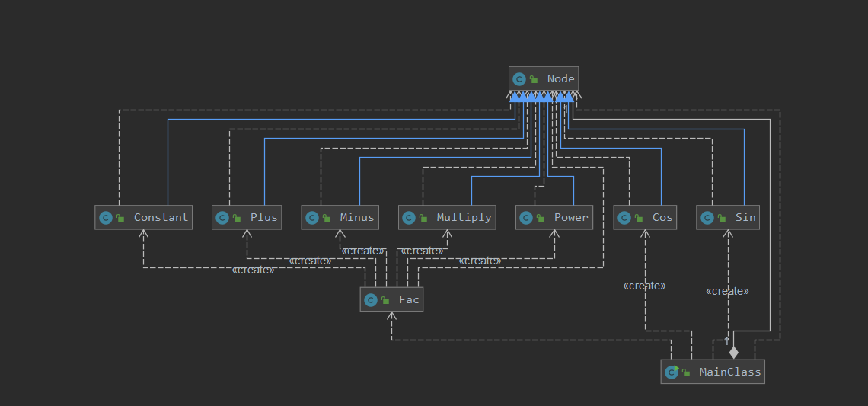Select the Power class name
Screen dimensions: 868x406
click(571, 217)
